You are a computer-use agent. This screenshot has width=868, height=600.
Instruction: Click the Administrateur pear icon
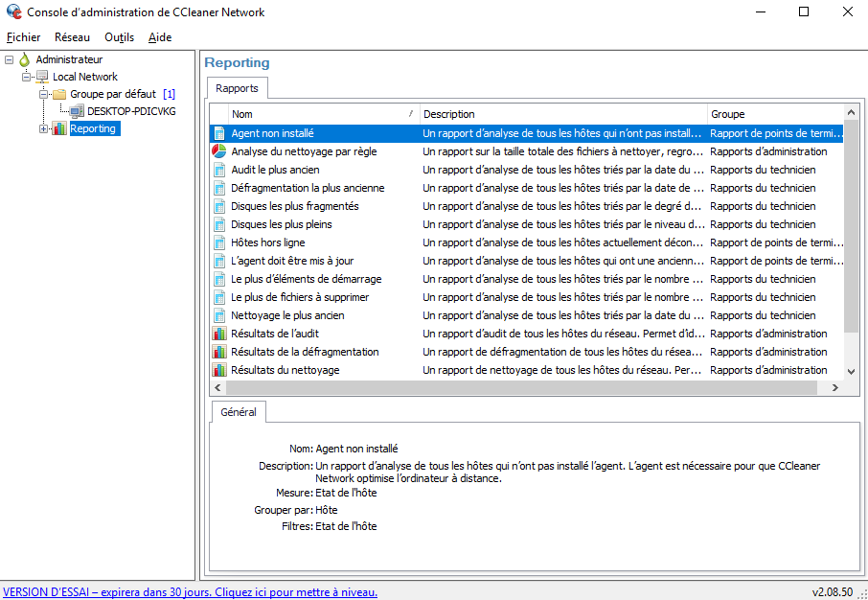[24, 59]
